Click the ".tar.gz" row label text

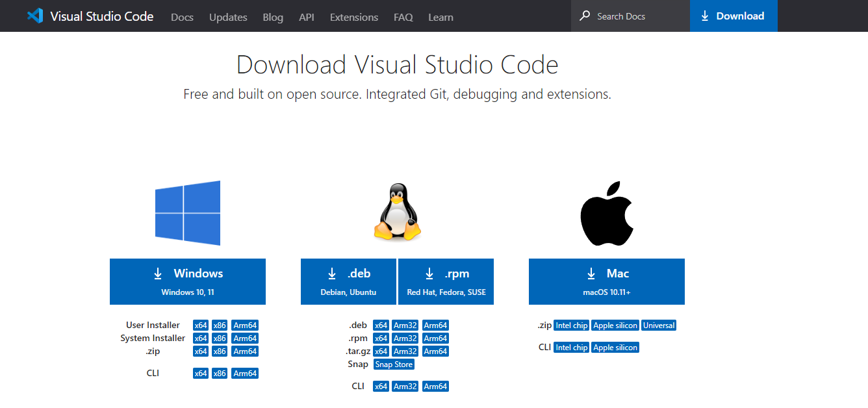click(x=358, y=351)
